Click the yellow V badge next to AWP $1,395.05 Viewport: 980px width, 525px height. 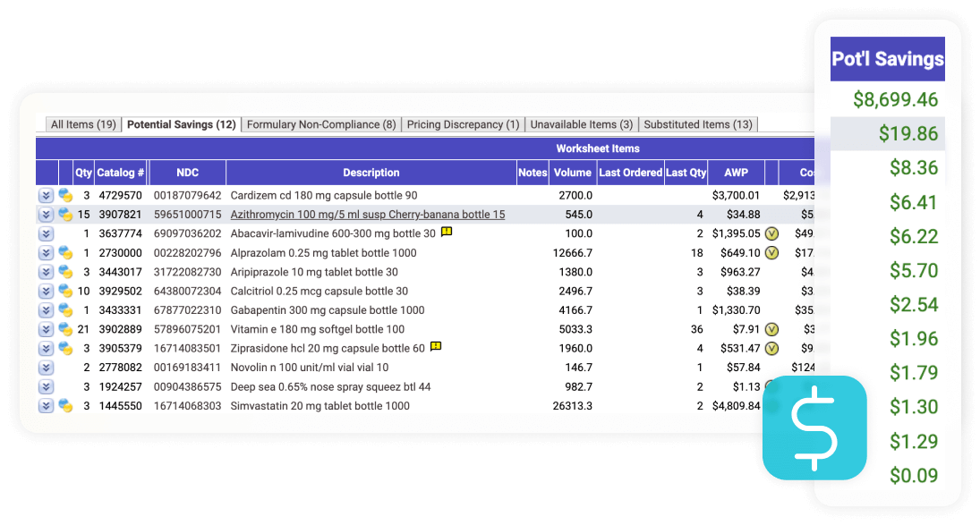pyautogui.click(x=771, y=233)
